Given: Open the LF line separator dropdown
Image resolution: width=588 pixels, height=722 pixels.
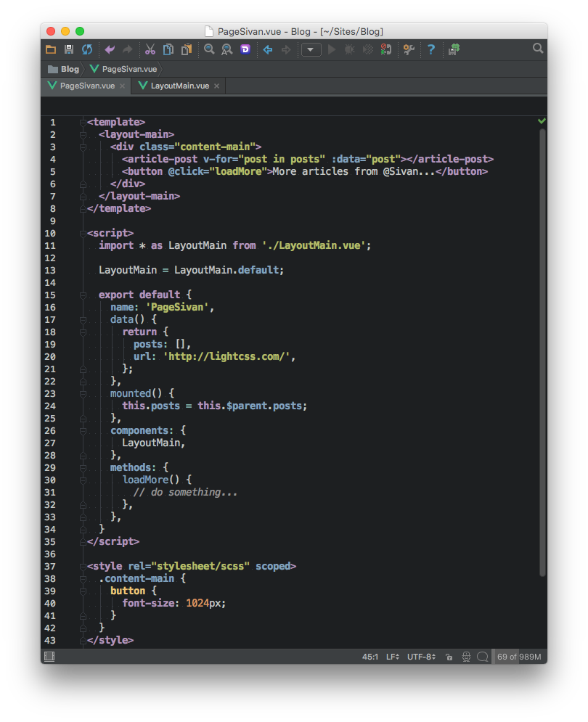Looking at the screenshot, I should pos(392,657).
